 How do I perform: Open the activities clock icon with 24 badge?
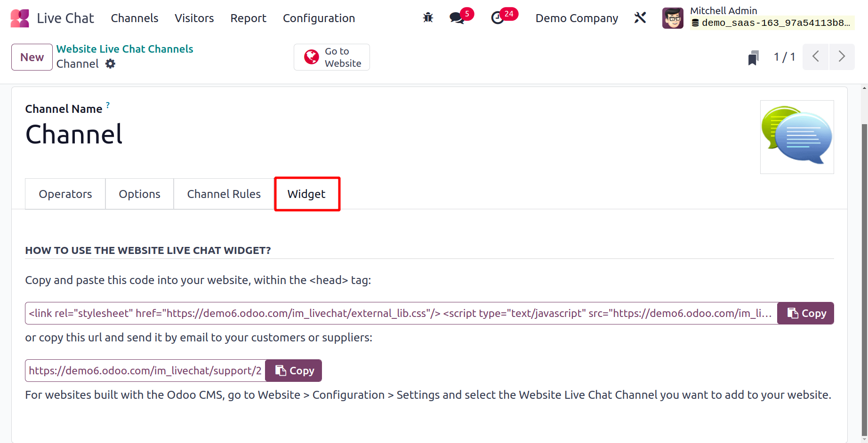[x=498, y=18]
